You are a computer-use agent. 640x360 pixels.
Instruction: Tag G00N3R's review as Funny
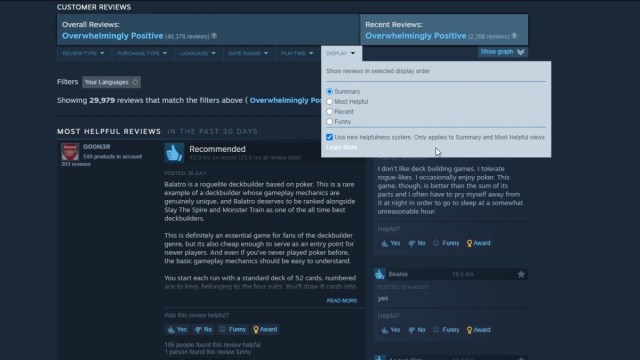pyautogui.click(x=233, y=329)
